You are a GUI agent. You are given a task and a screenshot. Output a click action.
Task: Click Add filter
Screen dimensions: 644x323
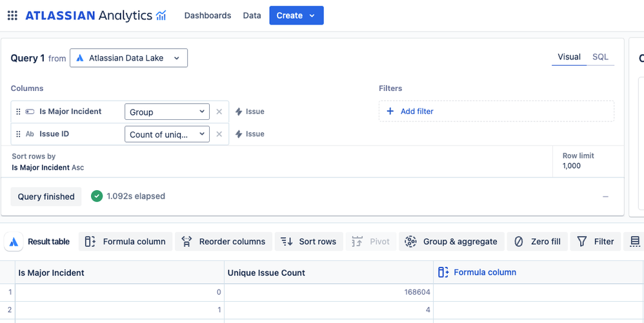[496, 112]
